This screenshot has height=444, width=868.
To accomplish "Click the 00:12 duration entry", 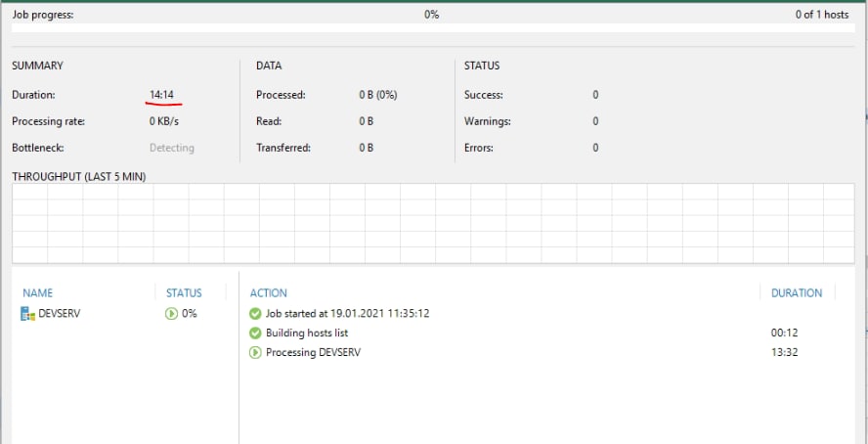I will (785, 333).
